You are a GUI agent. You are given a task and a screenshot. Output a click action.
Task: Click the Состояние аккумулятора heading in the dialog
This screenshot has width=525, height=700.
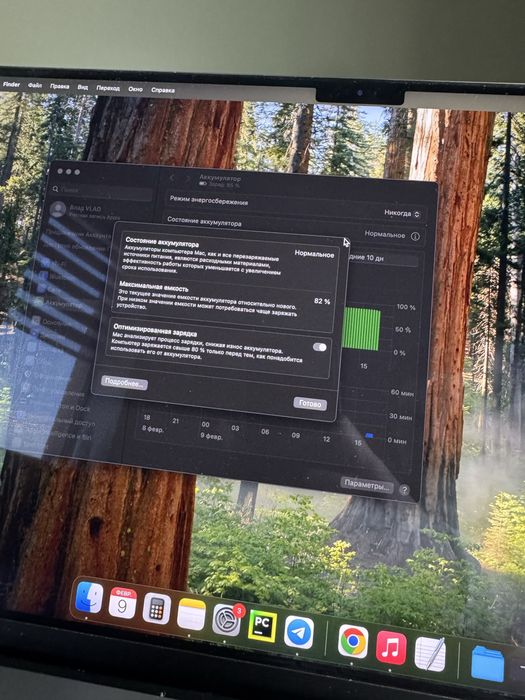(x=162, y=242)
